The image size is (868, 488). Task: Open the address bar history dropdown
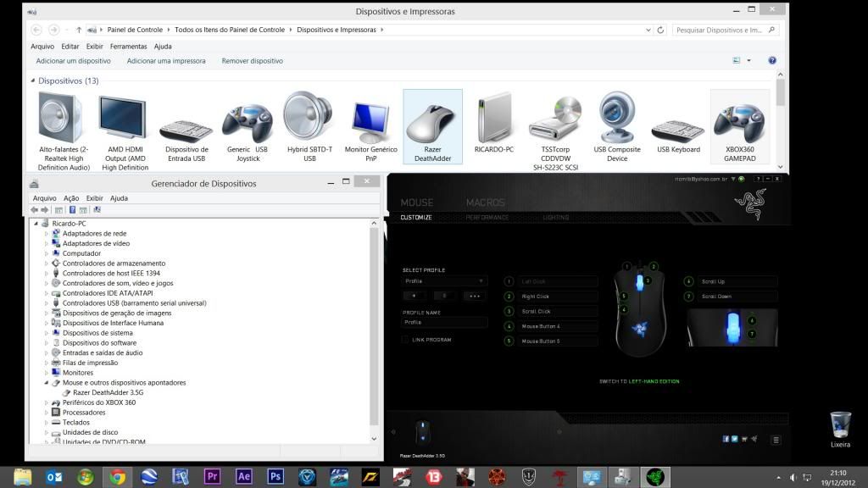648,30
